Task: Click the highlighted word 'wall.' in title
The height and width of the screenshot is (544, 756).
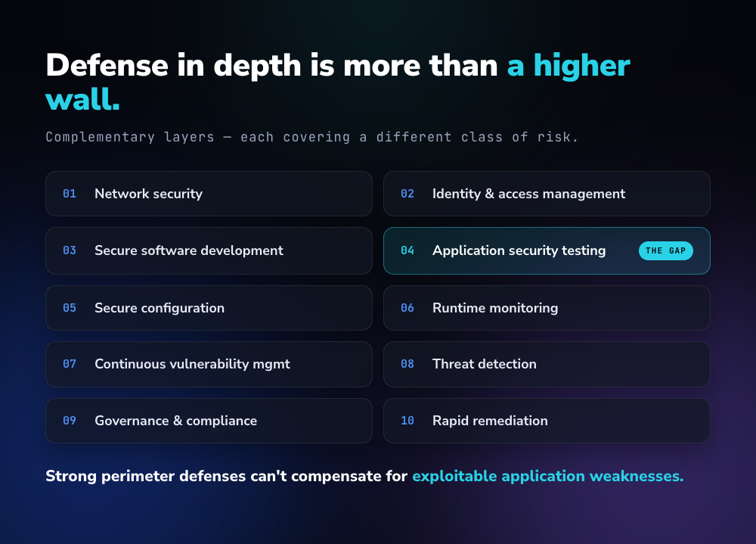Action: (x=82, y=99)
